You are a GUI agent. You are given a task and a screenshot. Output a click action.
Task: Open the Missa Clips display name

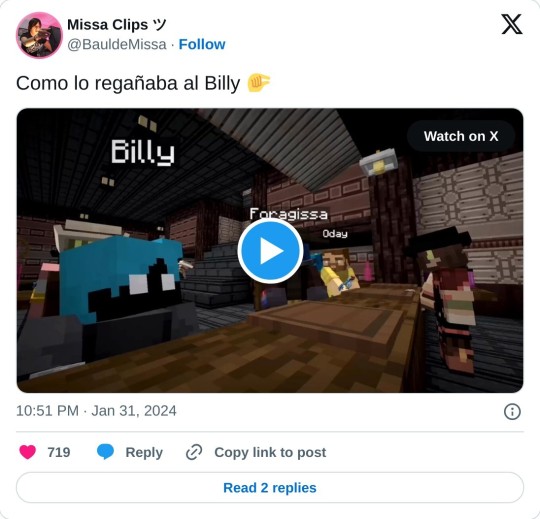coord(117,25)
